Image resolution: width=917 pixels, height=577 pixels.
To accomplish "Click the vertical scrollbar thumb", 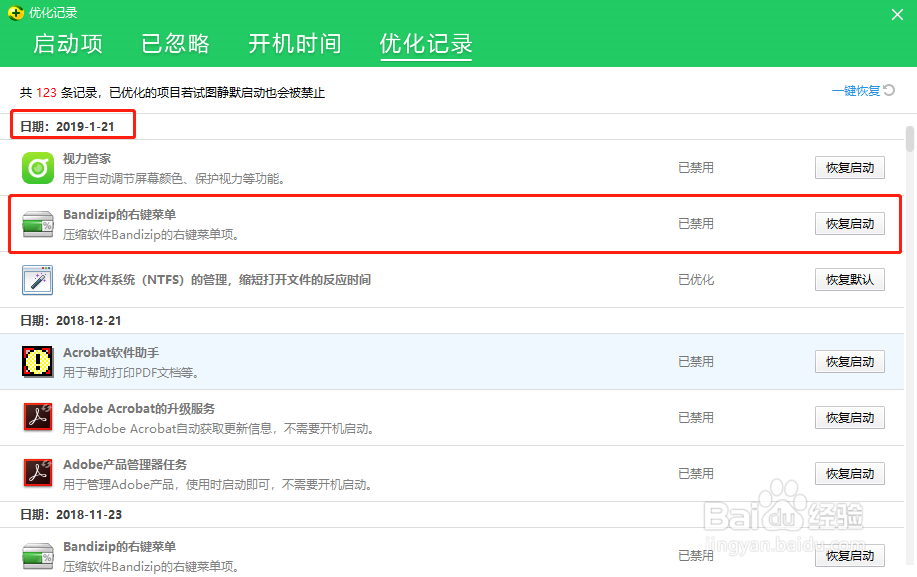I will click(x=909, y=139).
